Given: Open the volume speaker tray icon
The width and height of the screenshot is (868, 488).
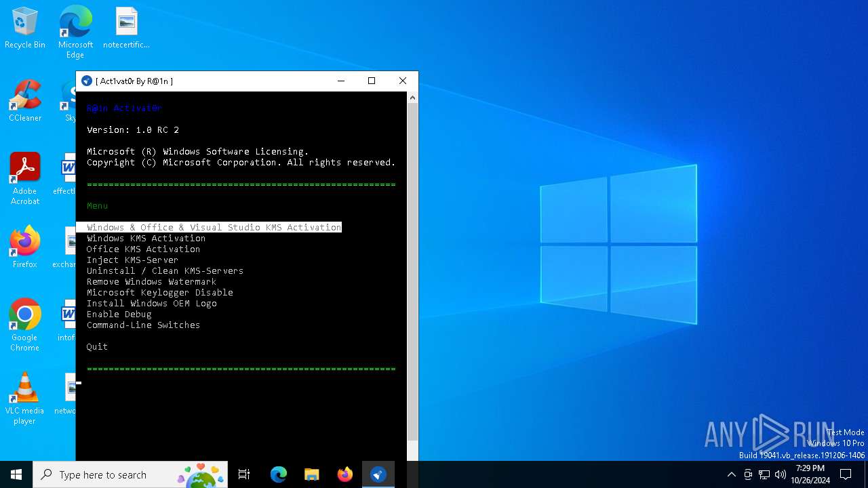Looking at the screenshot, I should (x=781, y=474).
